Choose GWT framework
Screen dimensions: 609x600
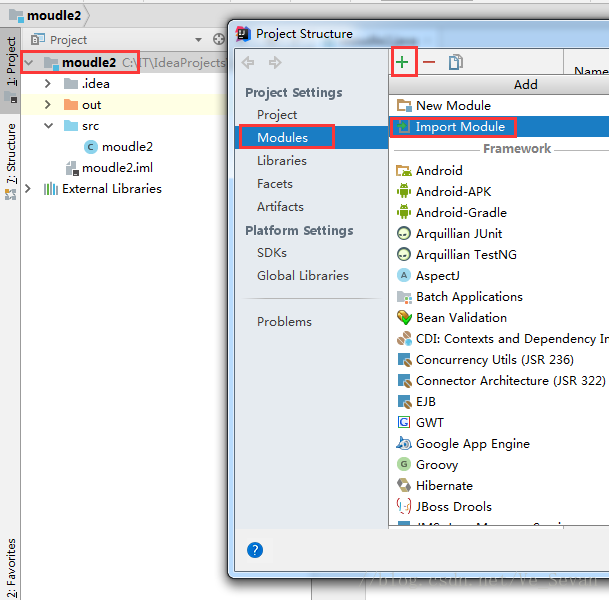[x=499, y=423]
